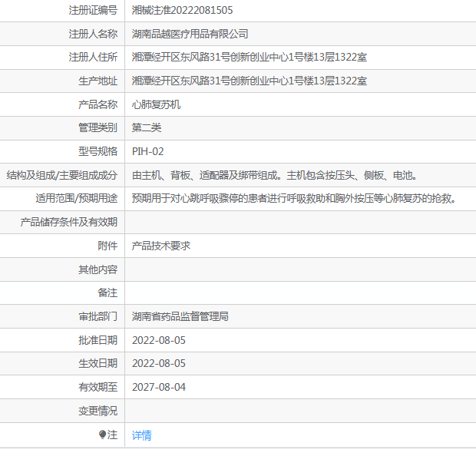
Task: Click the 生产地址 label
Action: (x=98, y=81)
